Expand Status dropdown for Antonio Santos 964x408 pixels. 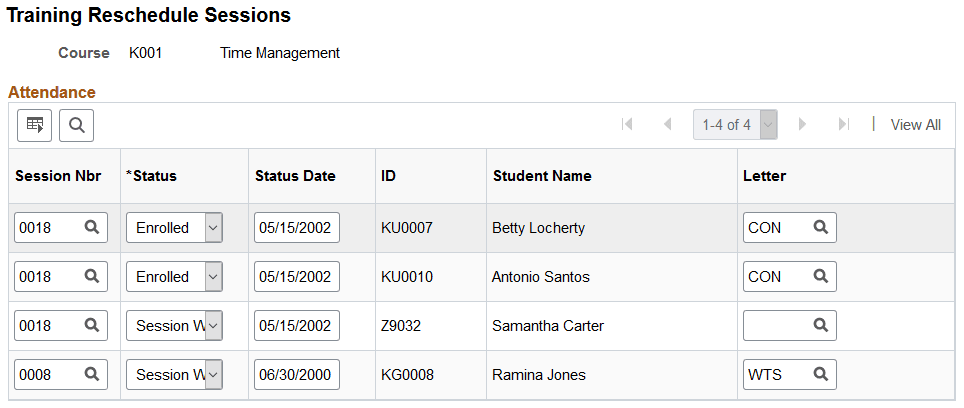click(x=213, y=277)
